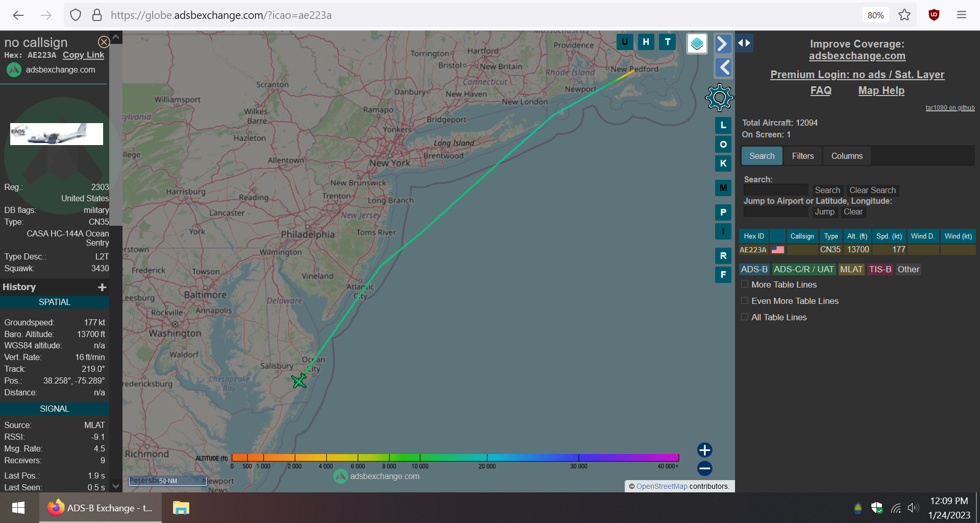Bookmark this page with the star

[x=904, y=15]
